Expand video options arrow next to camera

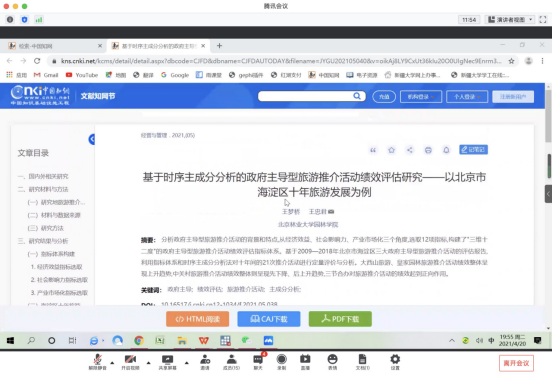pyautogui.click(x=148, y=362)
